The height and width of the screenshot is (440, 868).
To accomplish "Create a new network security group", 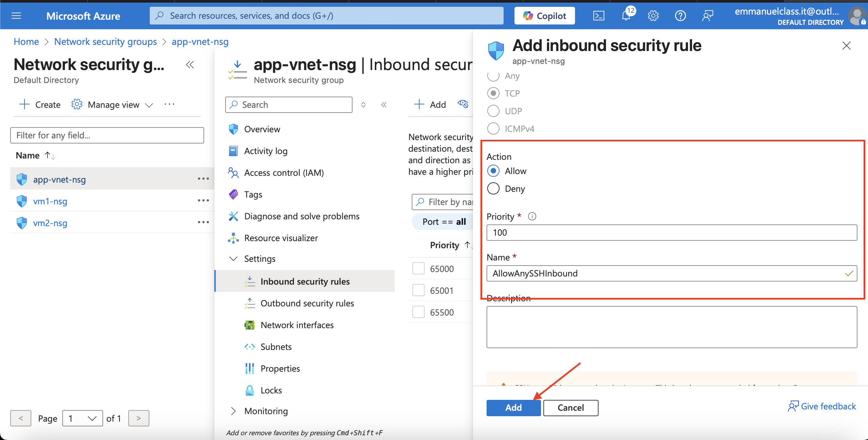I will pyautogui.click(x=40, y=104).
